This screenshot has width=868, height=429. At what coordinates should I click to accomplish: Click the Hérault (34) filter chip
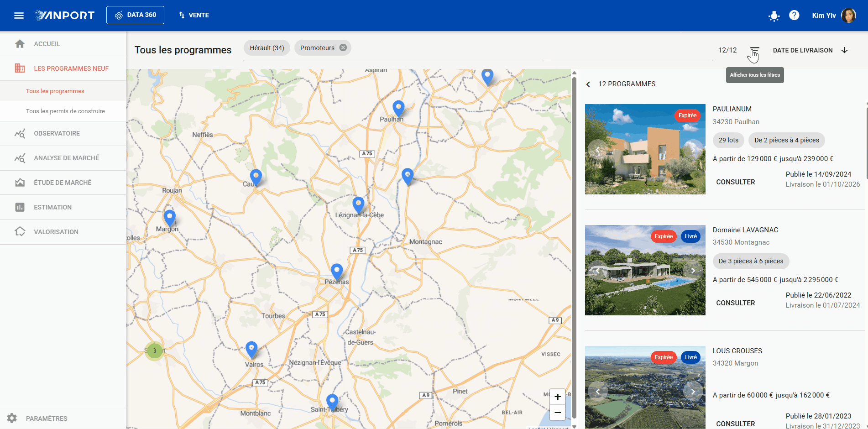click(x=267, y=48)
